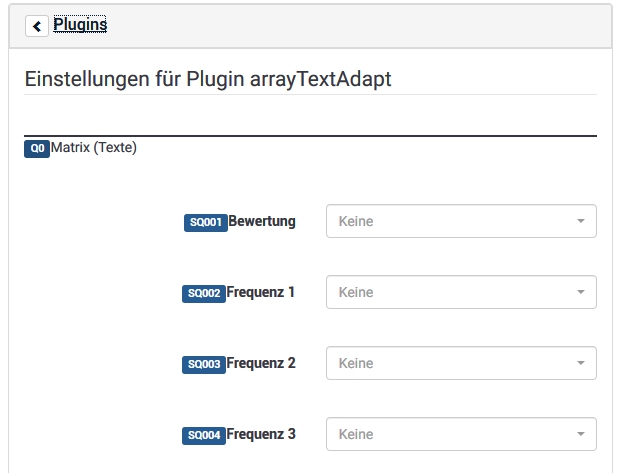Click the back chevron icon
Screen dimensions: 642x473
tap(37, 26)
